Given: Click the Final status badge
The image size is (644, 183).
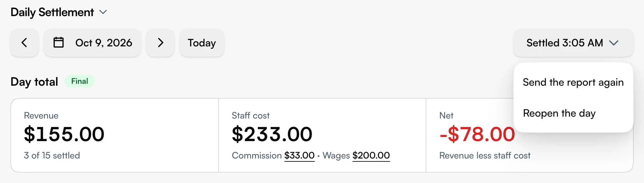Looking at the screenshot, I should tap(80, 81).
